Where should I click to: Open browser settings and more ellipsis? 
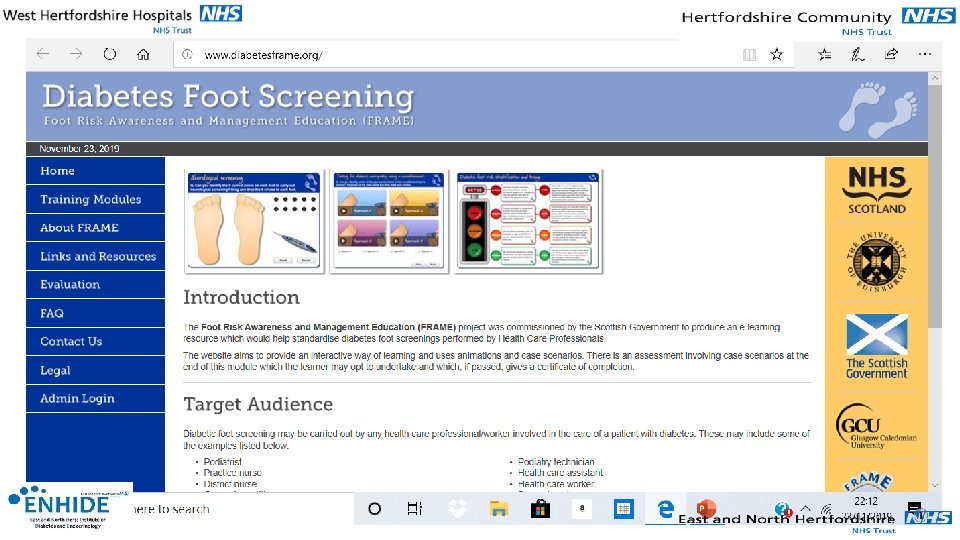[x=924, y=54]
